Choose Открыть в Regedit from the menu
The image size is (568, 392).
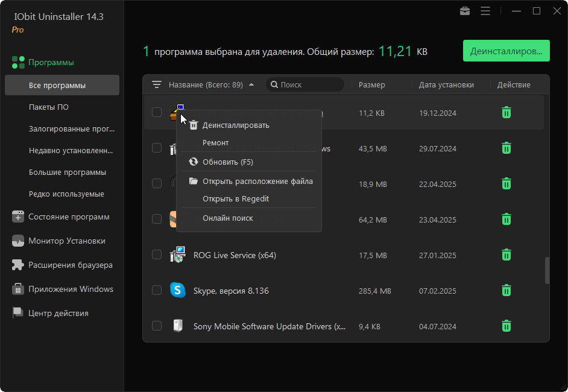249,199
